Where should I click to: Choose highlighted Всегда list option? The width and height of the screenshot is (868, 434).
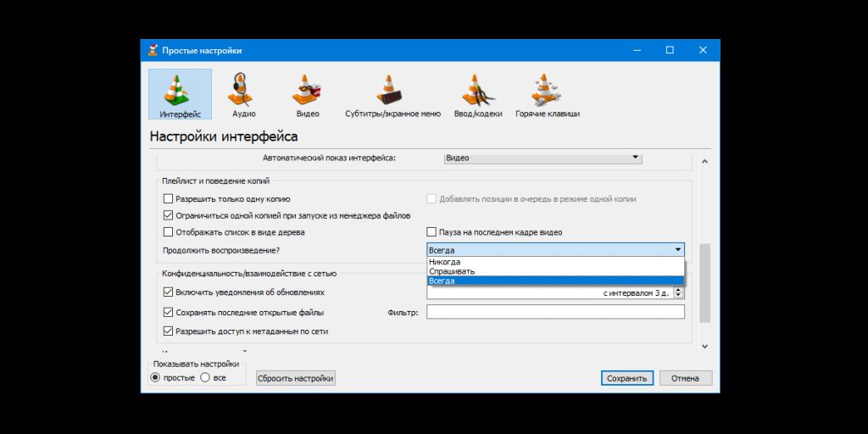coord(555,281)
